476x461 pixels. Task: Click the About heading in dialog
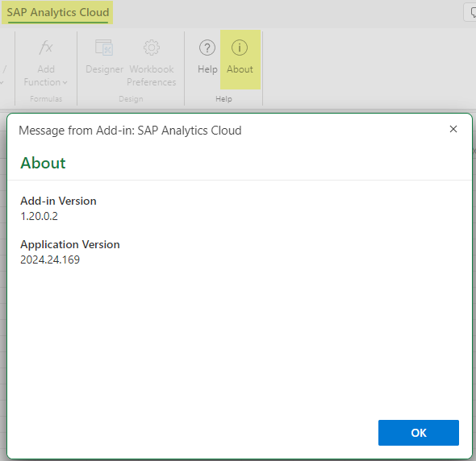43,163
